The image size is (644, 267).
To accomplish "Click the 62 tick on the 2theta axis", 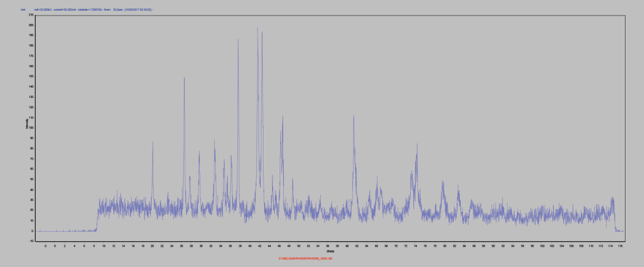I will click(x=357, y=245).
